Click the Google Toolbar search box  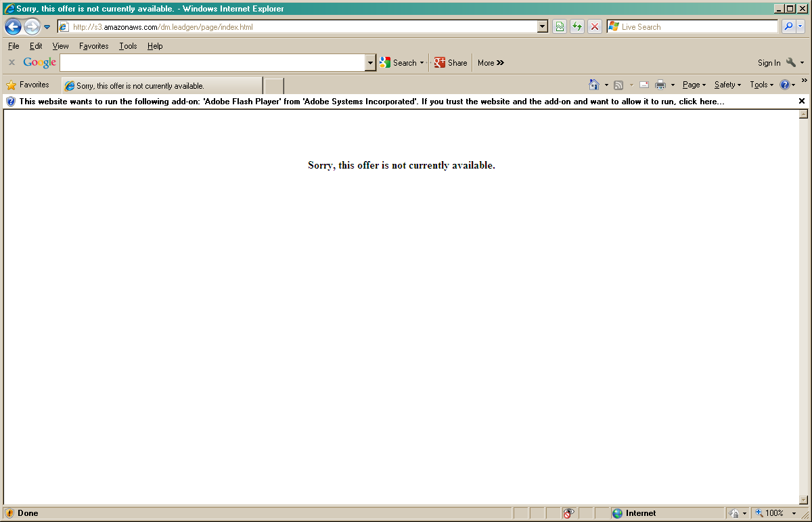[212, 63]
